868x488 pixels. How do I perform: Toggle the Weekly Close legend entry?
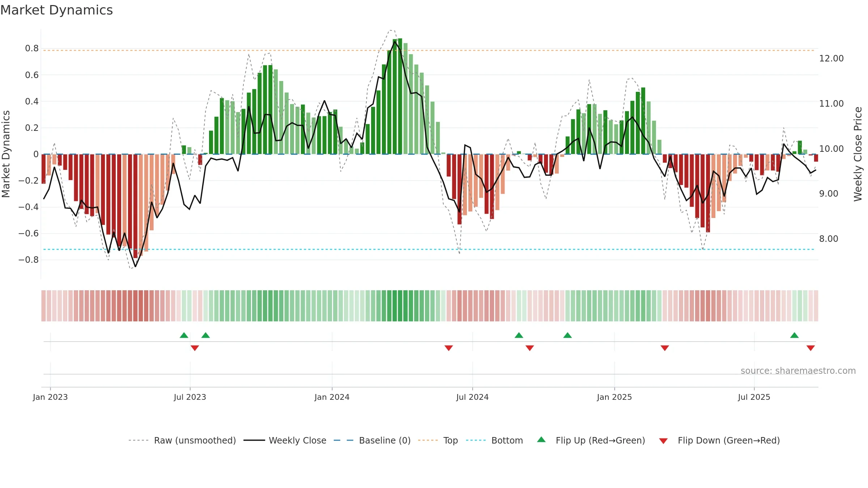285,440
